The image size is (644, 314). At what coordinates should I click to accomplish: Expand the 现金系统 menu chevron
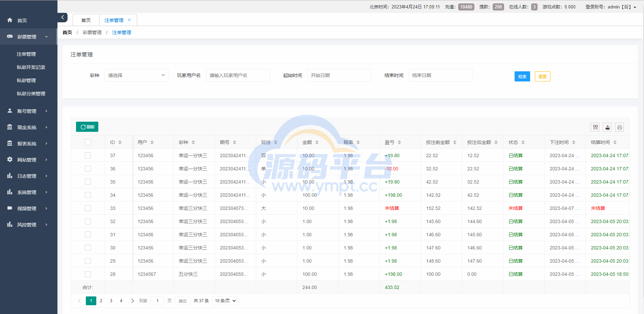[x=46, y=127]
